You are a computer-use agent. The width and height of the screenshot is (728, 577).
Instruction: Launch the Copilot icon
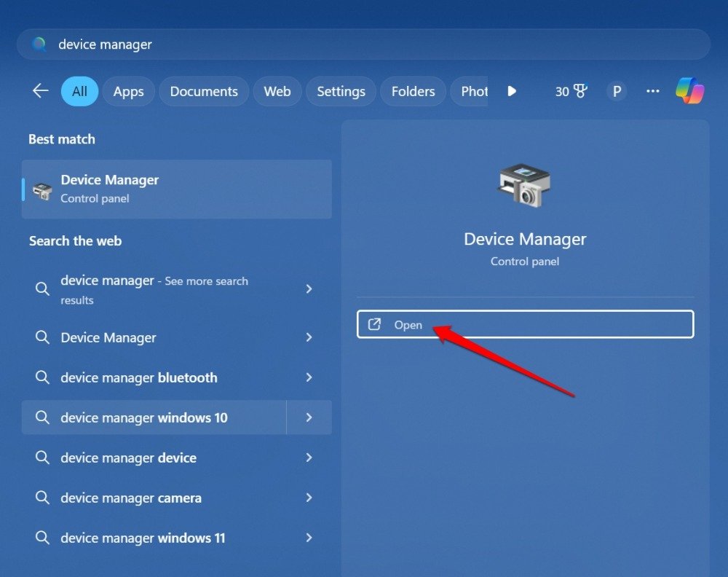pyautogui.click(x=690, y=90)
